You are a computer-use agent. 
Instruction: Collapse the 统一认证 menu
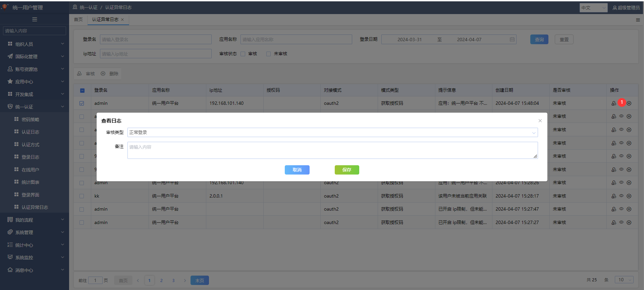[x=35, y=107]
